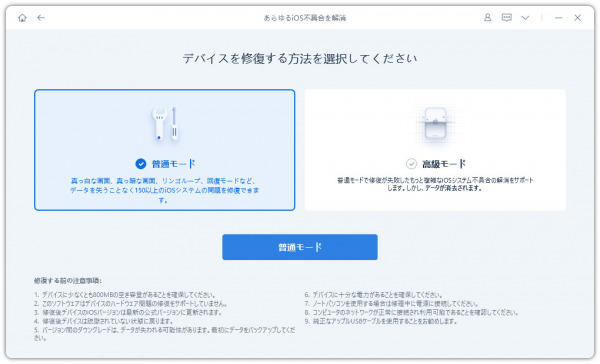The image size is (600, 364).
Task: Click the 普通モード label text
Action: click(174, 164)
